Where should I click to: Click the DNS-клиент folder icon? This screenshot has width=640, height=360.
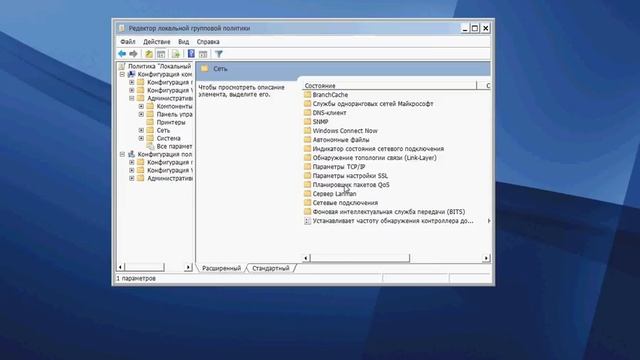coord(307,113)
